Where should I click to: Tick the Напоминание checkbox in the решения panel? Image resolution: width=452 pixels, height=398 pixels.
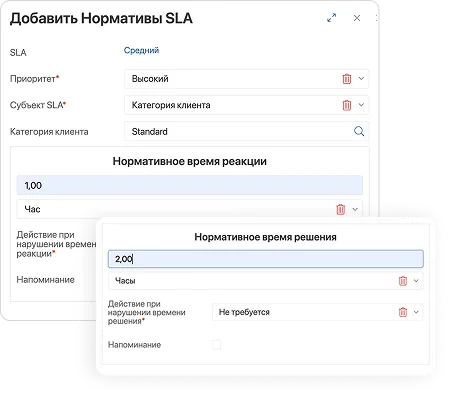[216, 344]
